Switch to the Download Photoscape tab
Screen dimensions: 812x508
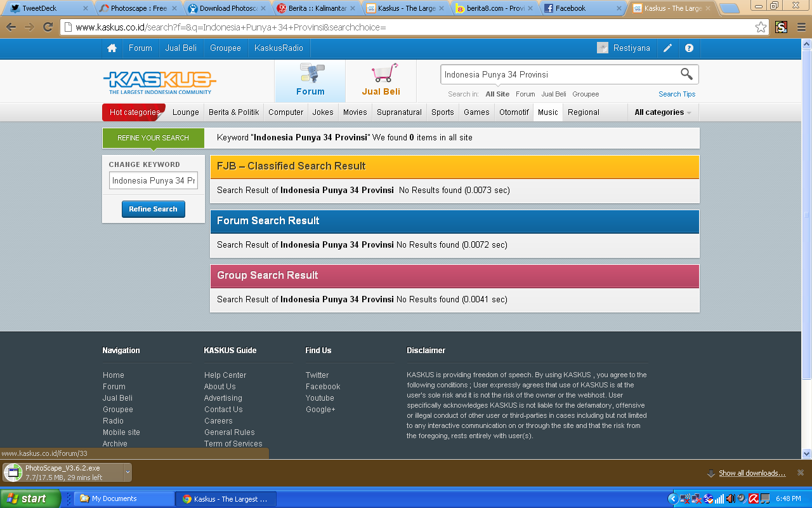(x=227, y=8)
